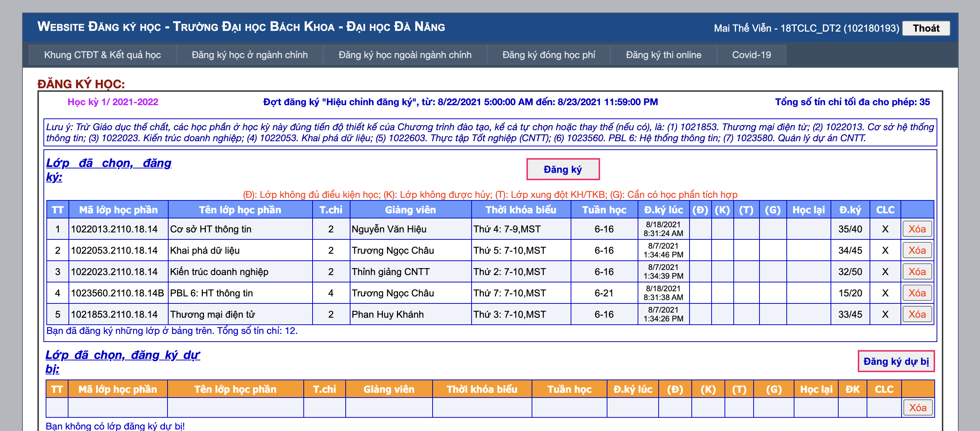Click schedule Thứ 5: 7-10,MST

pos(510,250)
